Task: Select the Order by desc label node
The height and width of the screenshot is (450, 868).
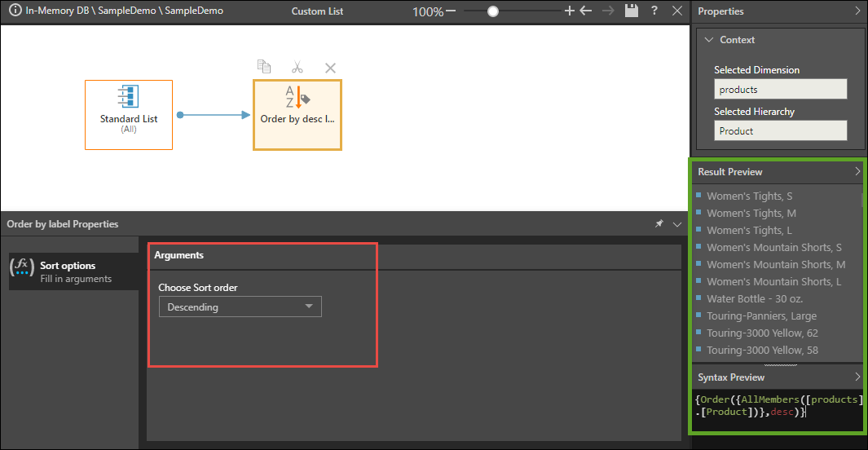Action: point(297,115)
